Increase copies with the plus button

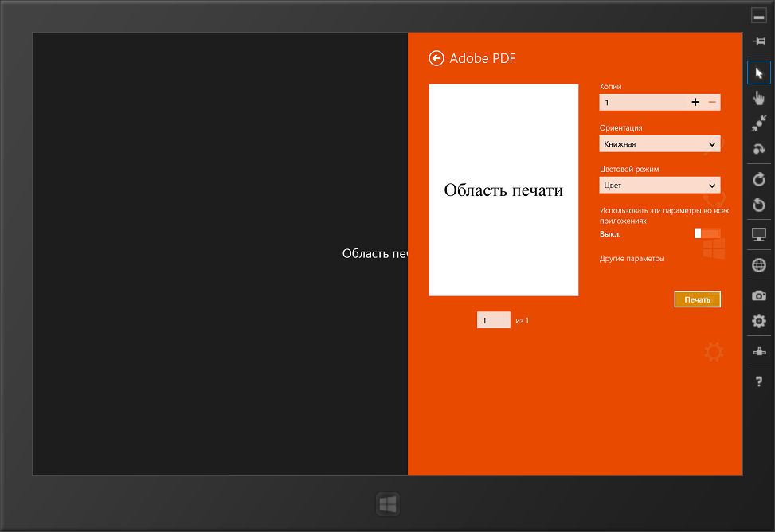695,103
